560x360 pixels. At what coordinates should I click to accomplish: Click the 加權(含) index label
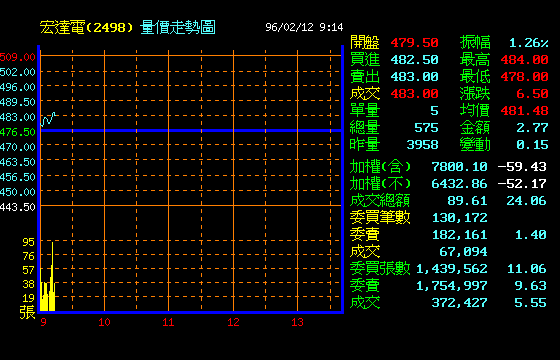point(380,167)
